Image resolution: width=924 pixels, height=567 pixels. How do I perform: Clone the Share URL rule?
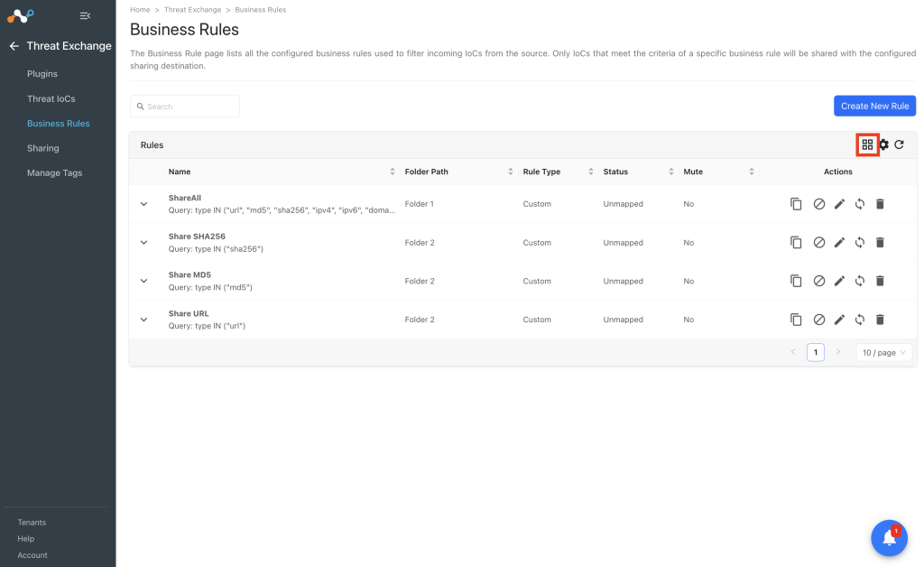coord(796,320)
